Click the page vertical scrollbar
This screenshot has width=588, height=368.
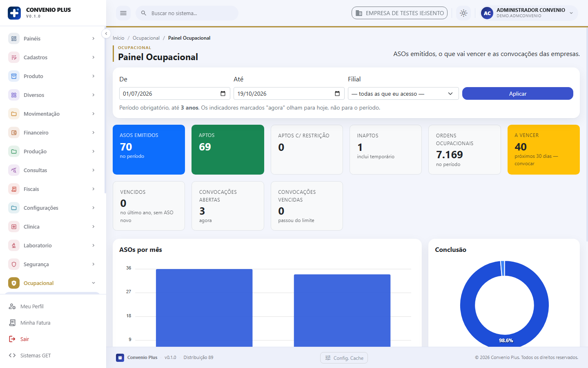point(587,135)
